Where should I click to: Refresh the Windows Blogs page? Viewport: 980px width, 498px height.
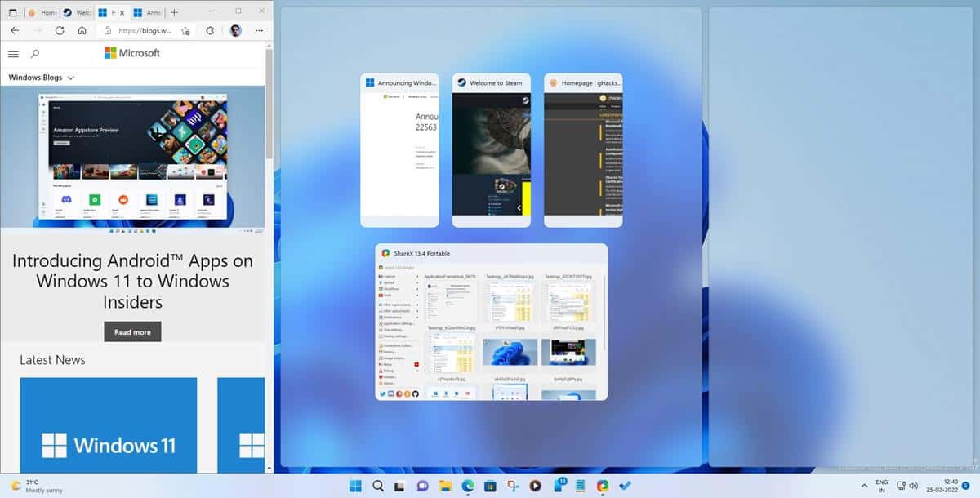click(60, 31)
